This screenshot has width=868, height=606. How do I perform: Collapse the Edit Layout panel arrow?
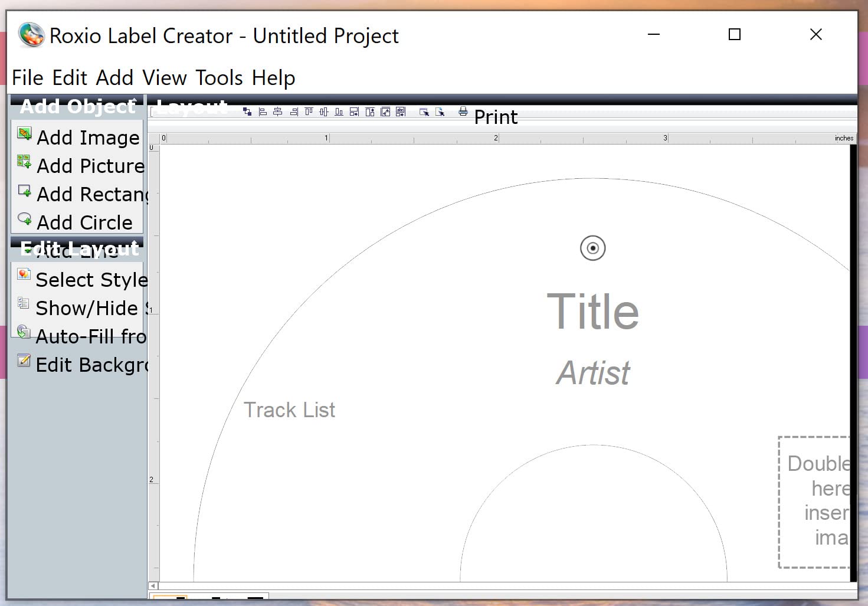(x=134, y=243)
